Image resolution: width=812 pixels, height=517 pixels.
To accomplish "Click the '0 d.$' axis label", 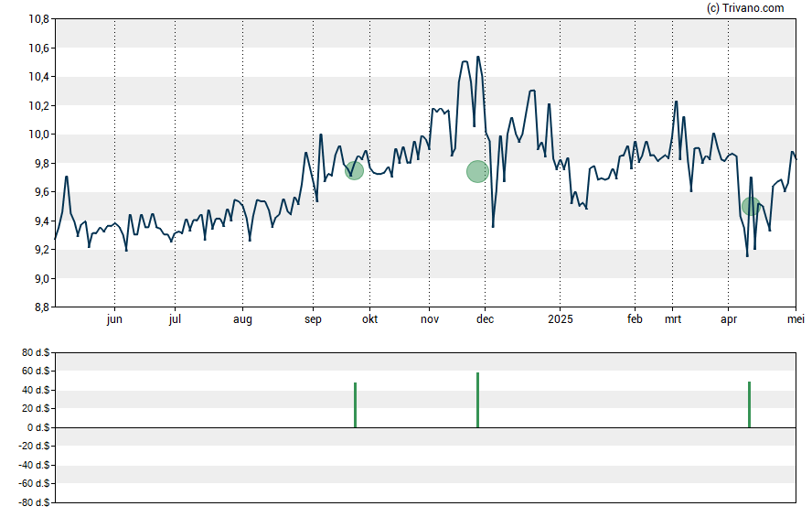I will click(x=38, y=427).
